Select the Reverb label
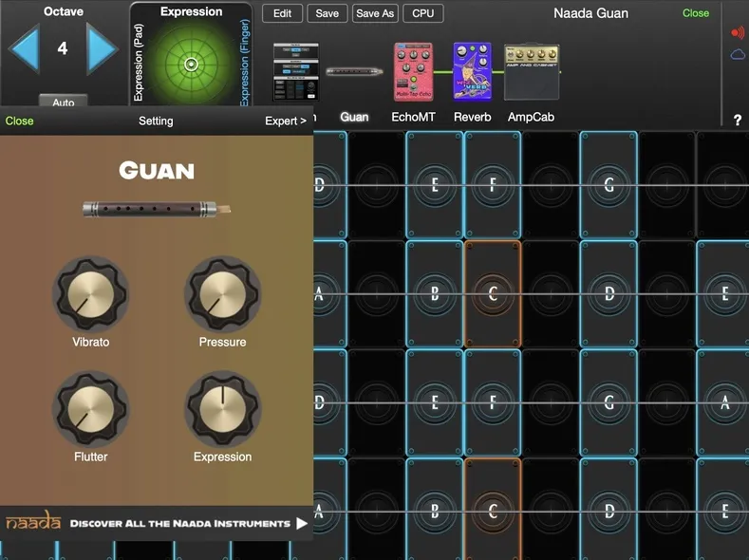The height and width of the screenshot is (560, 749). [473, 117]
